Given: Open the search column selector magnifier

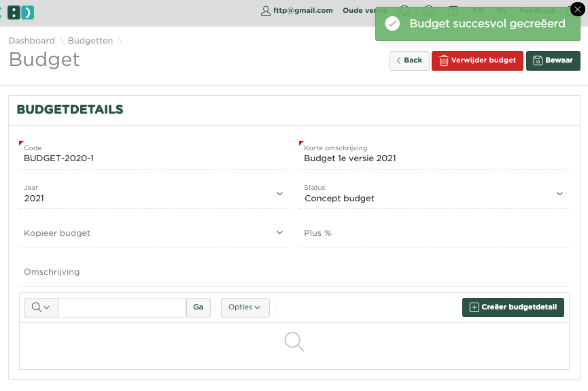Looking at the screenshot, I should coord(41,307).
